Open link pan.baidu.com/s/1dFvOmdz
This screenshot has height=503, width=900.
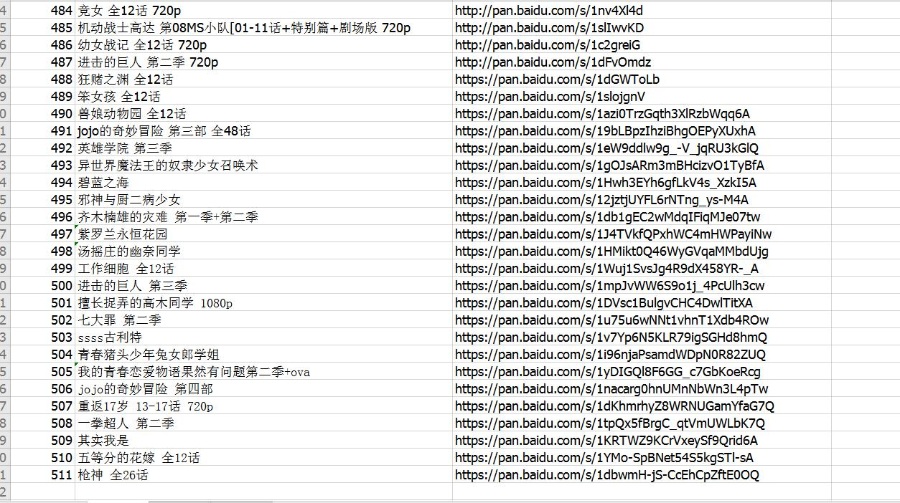pos(553,62)
